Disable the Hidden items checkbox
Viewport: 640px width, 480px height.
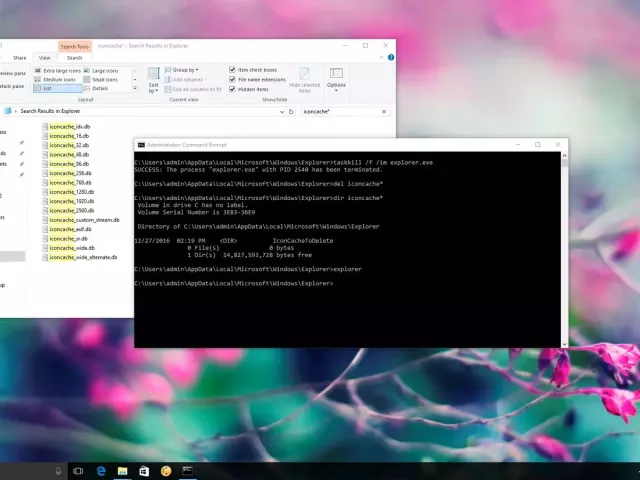pos(233,89)
